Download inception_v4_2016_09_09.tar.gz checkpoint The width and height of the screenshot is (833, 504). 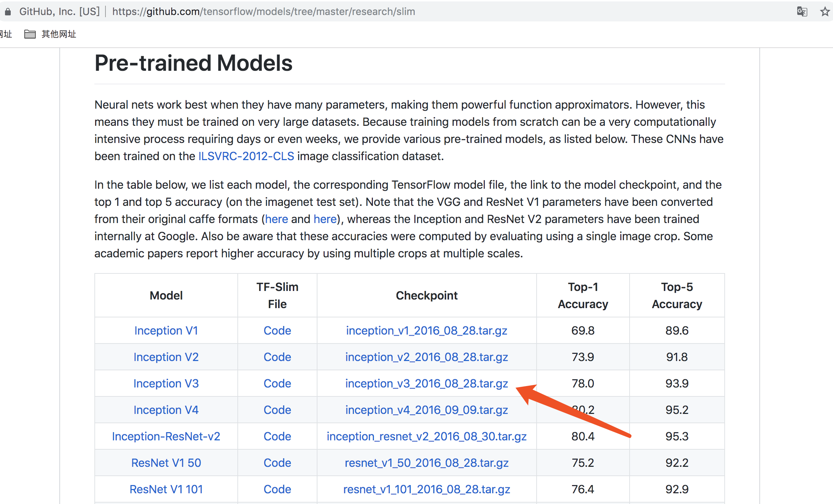pos(426,410)
